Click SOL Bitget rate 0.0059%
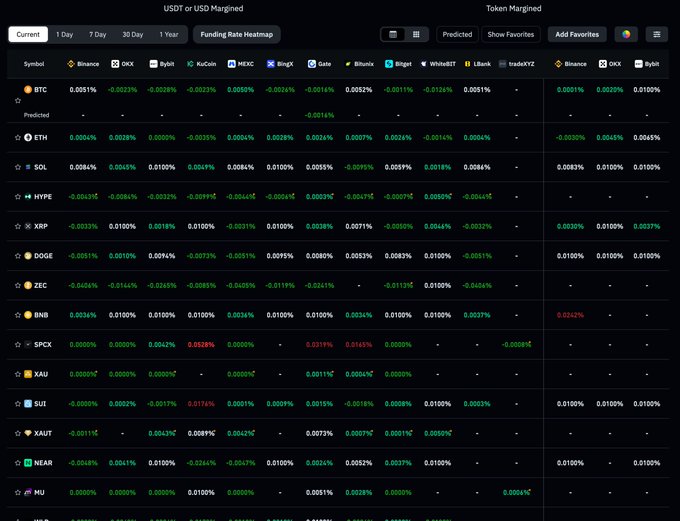The image size is (680, 521). (398, 167)
